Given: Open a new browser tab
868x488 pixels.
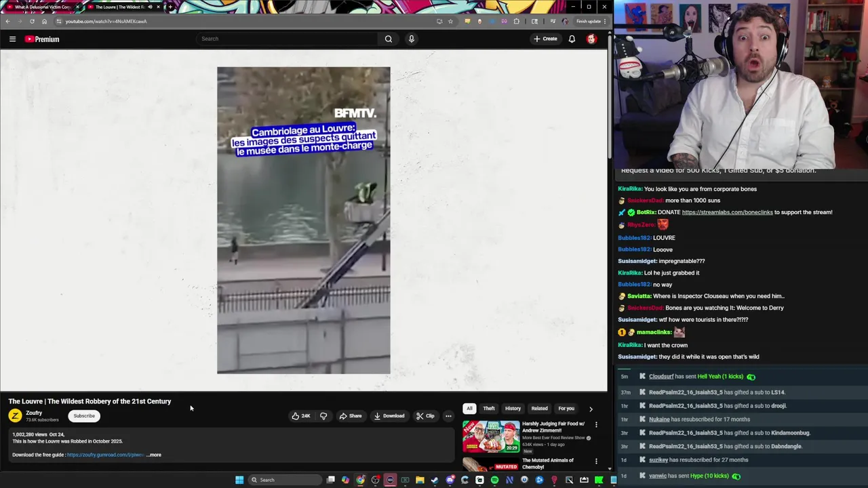Looking at the screenshot, I should pos(170,7).
